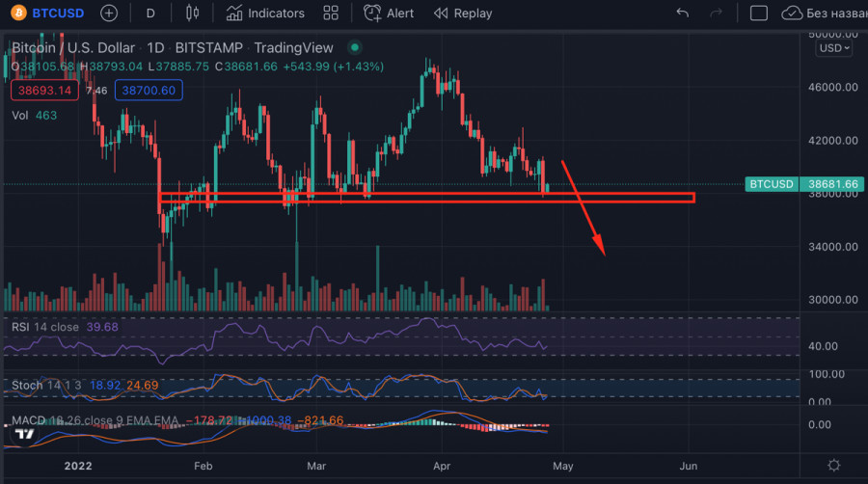Open the USD currency dropdown
The image size is (868, 484).
click(x=833, y=48)
